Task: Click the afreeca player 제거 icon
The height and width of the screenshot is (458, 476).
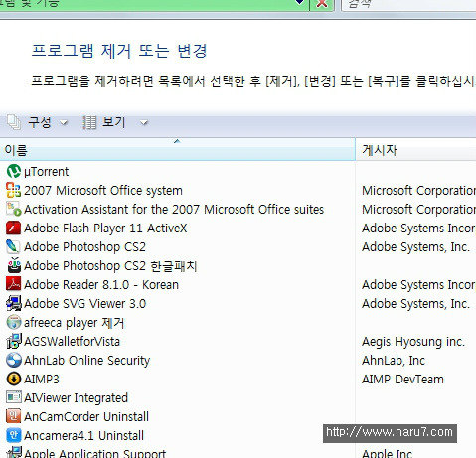Action: coord(14,322)
